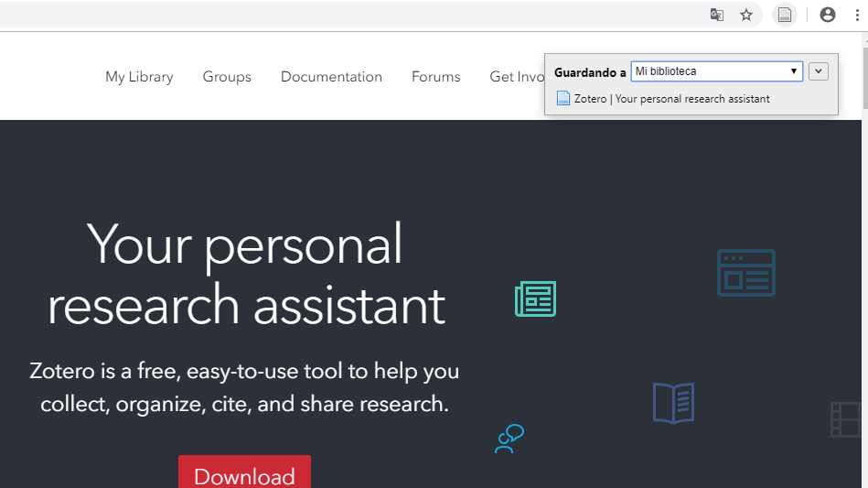The height and width of the screenshot is (488, 868).
Task: Click the 'Guardando a' label
Action: [x=590, y=72]
